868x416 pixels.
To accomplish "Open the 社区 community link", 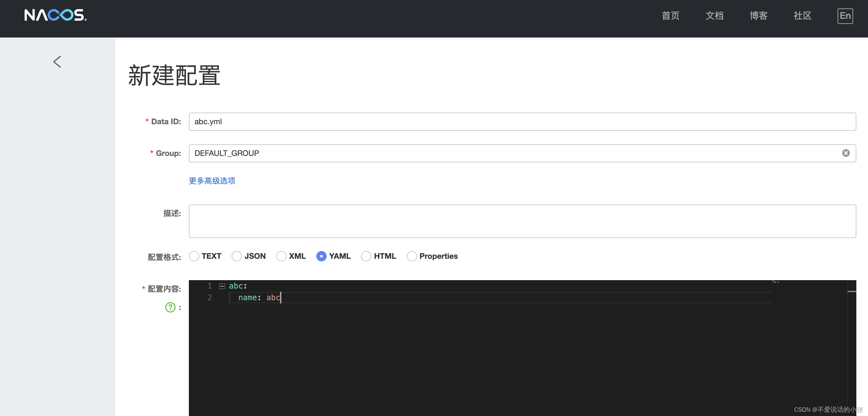I will click(802, 16).
